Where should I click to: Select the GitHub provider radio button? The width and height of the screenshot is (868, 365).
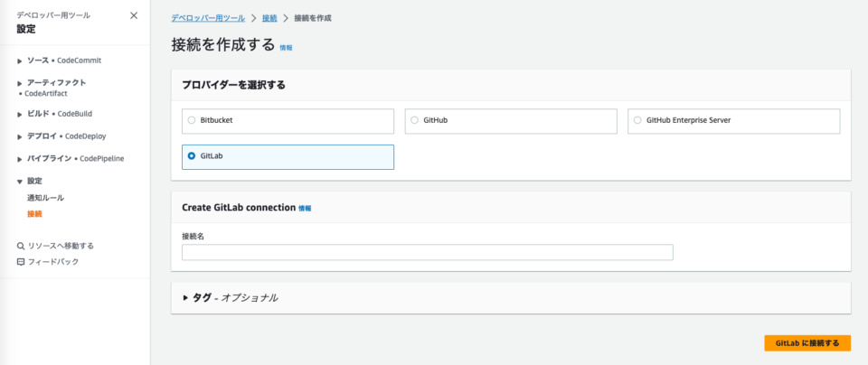(414, 120)
